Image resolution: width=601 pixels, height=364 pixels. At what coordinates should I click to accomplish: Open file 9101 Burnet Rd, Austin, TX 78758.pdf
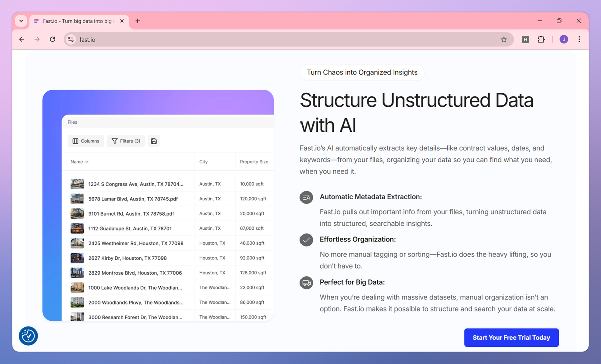click(131, 214)
